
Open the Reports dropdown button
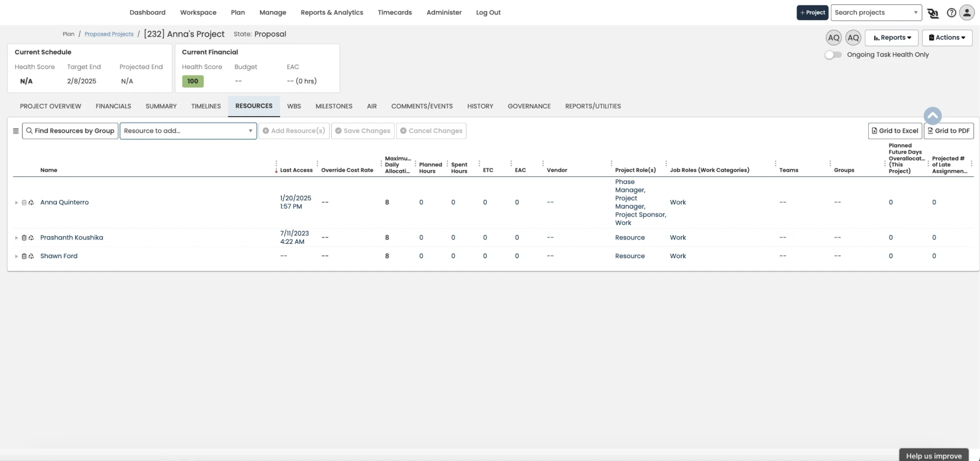point(891,38)
